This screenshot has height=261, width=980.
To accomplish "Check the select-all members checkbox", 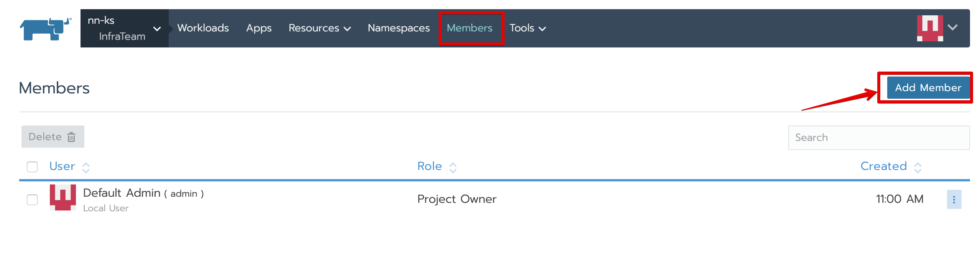I will 32,167.
